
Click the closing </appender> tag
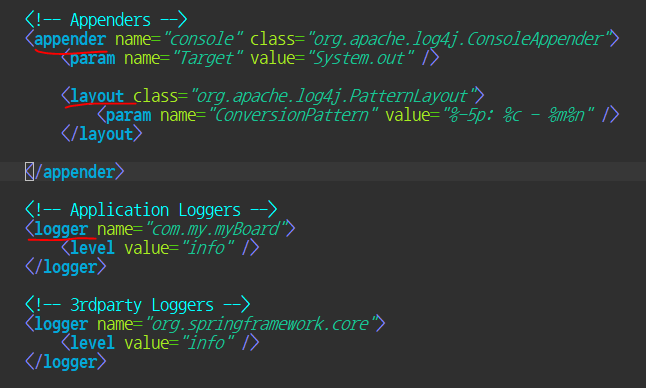click(75, 172)
